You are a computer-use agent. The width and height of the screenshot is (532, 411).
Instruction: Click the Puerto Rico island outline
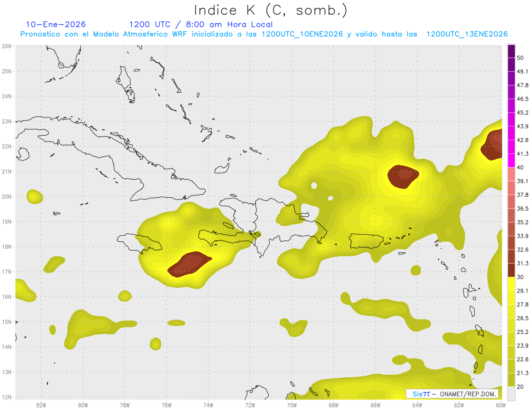[x=366, y=241]
